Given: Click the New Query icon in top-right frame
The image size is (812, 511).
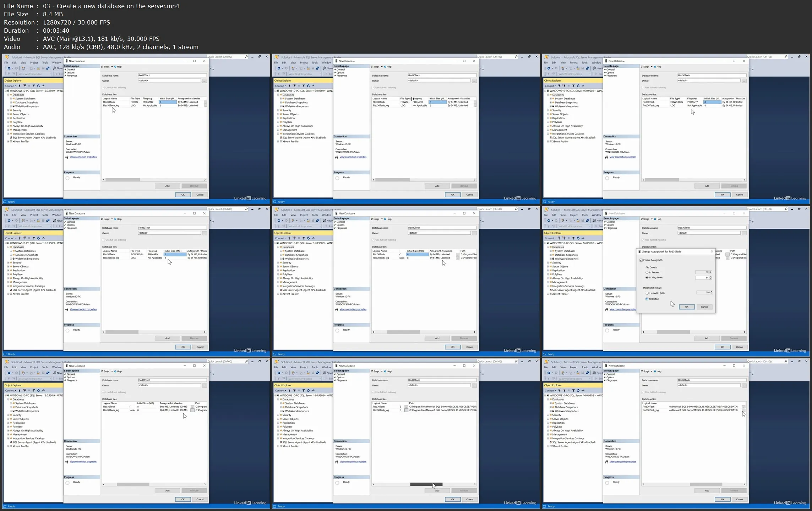Looking at the screenshot, I should (x=594, y=68).
